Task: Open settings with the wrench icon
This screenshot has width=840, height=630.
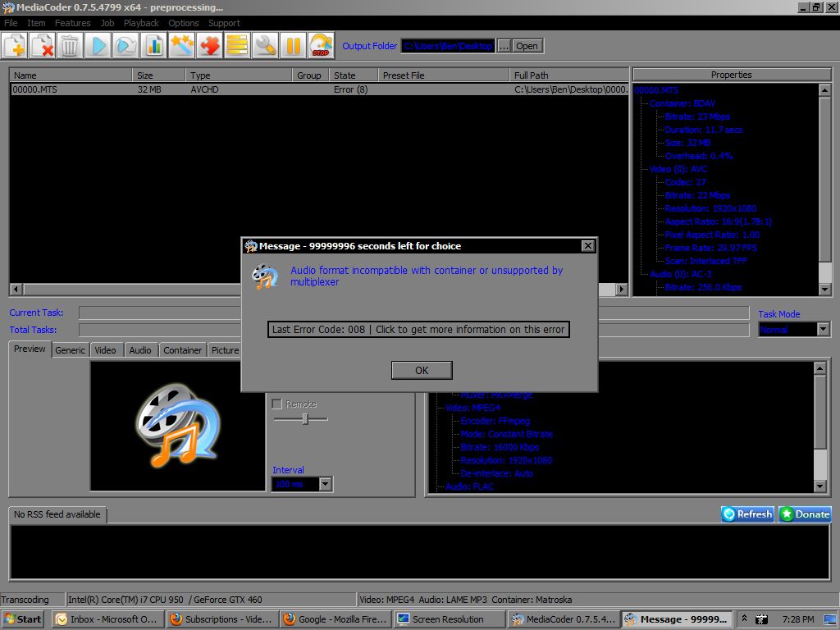Action: pyautogui.click(x=265, y=46)
